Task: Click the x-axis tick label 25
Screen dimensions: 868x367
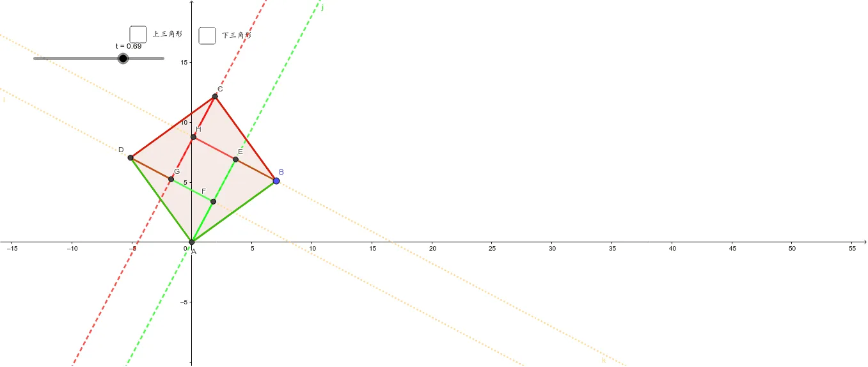Action: 492,248
